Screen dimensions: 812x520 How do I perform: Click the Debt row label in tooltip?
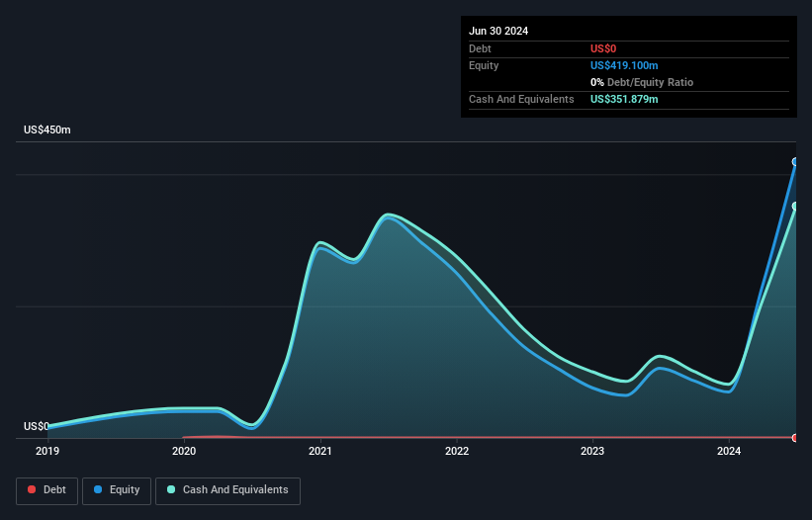point(480,48)
